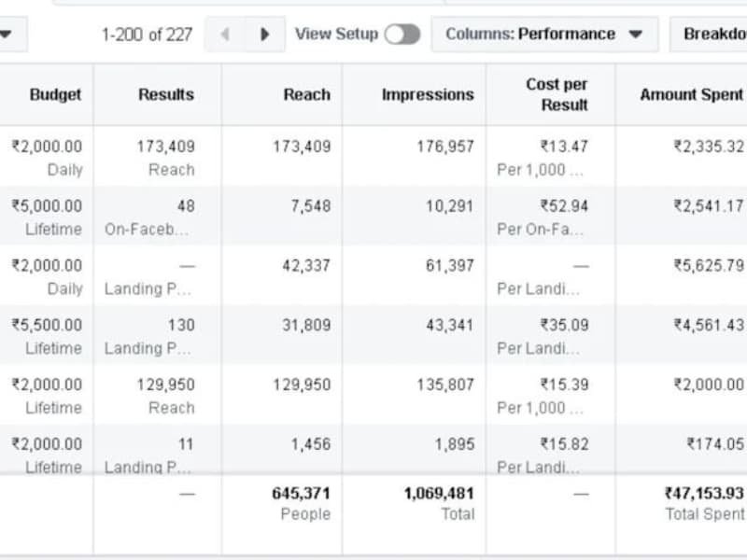Go to the previous page of results

tap(224, 35)
